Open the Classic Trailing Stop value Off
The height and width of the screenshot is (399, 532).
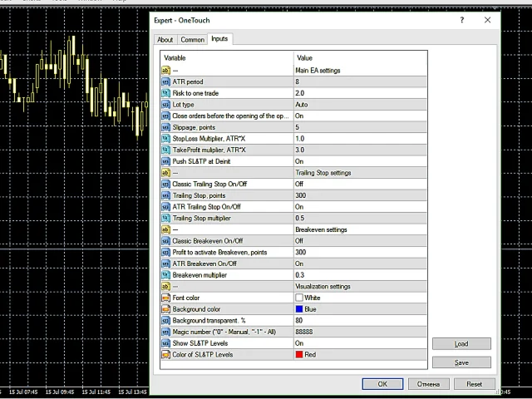click(x=360, y=184)
